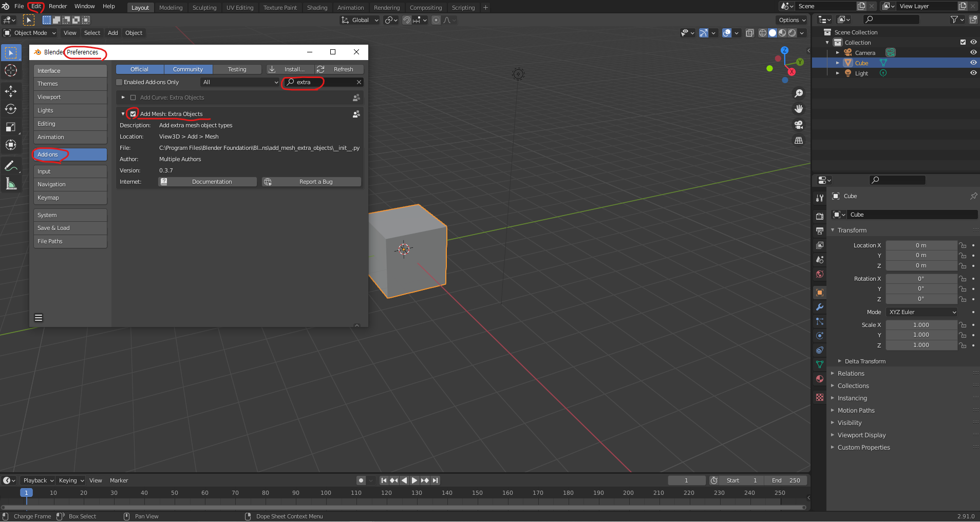Hide the Light object in the outliner
Screen dimensions: 980x522
pos(974,73)
